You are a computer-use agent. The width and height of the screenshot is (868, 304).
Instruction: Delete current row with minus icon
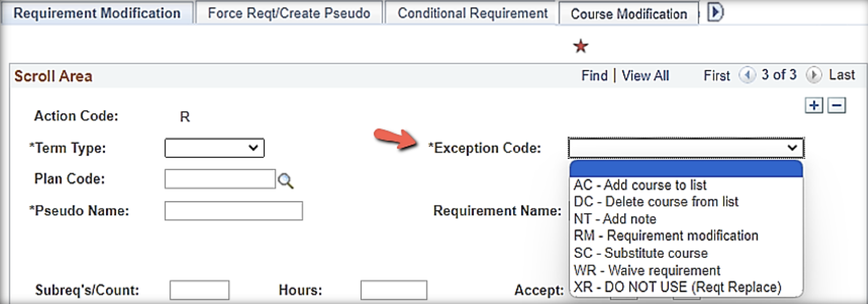click(836, 105)
